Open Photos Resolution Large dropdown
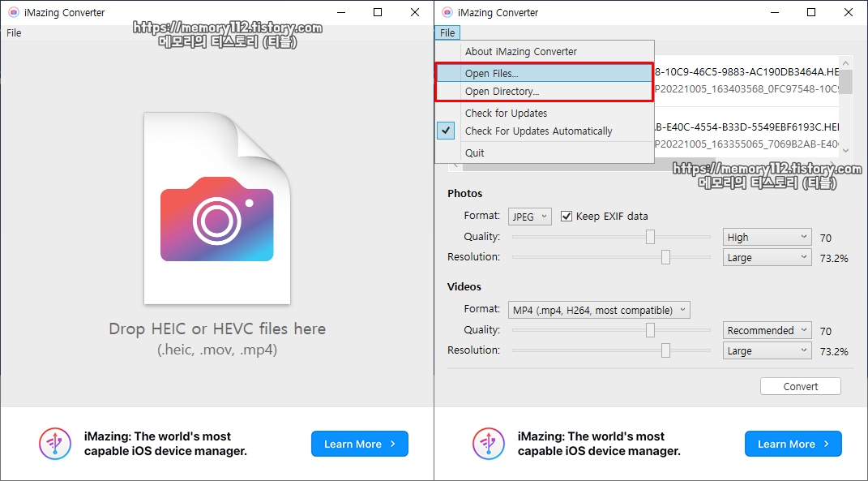This screenshot has width=868, height=481. (x=768, y=257)
